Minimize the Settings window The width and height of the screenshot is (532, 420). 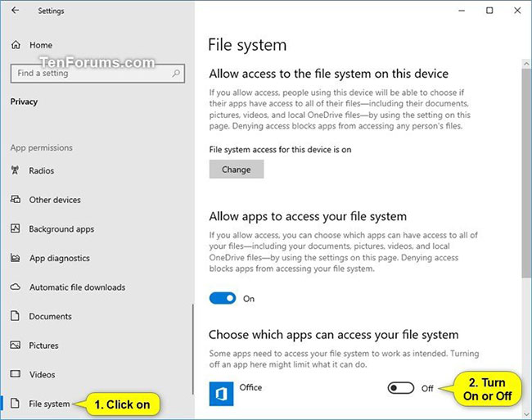click(x=462, y=11)
